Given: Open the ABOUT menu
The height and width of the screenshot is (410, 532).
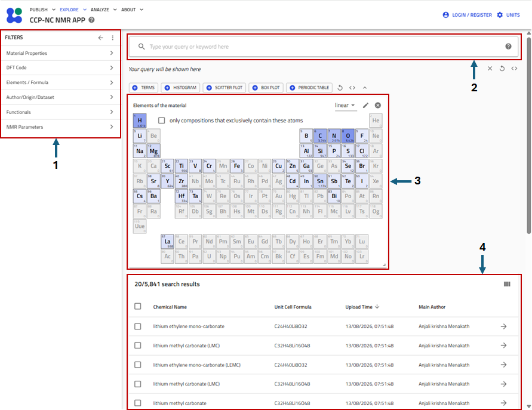Looking at the screenshot, I should 132,10.
